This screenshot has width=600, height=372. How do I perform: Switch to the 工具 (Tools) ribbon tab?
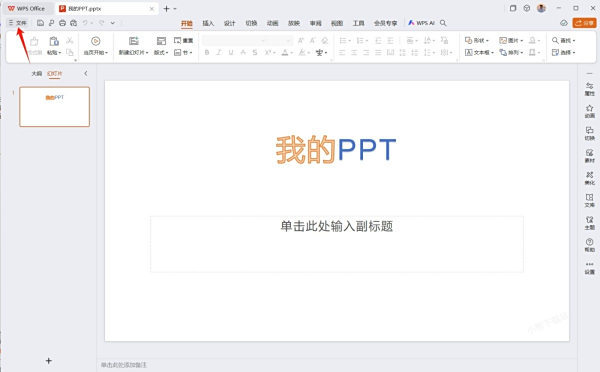(x=359, y=23)
